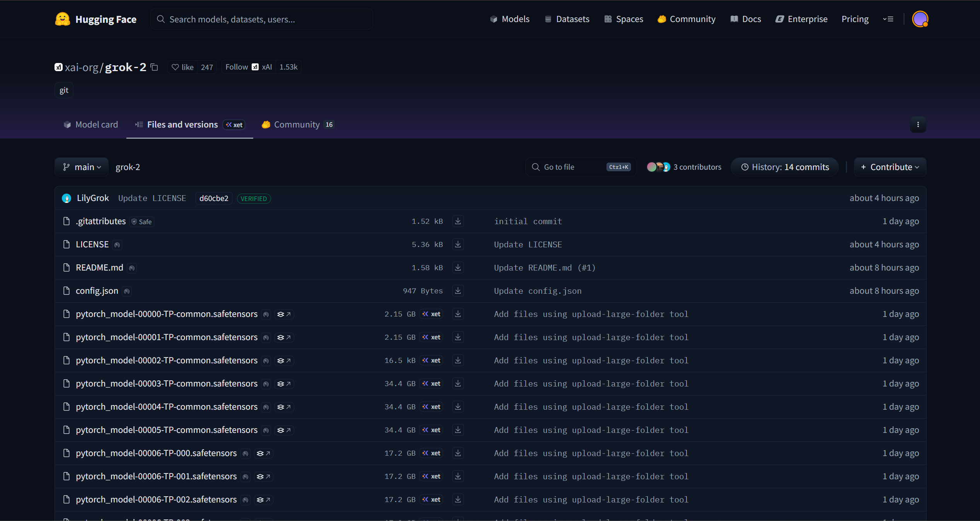Open tensor viewer for pytorch_model-00004-TP-common.safetensors

pos(284,407)
